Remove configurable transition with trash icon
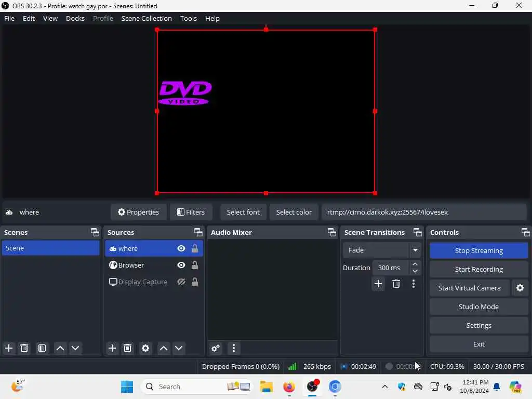 tap(396, 284)
